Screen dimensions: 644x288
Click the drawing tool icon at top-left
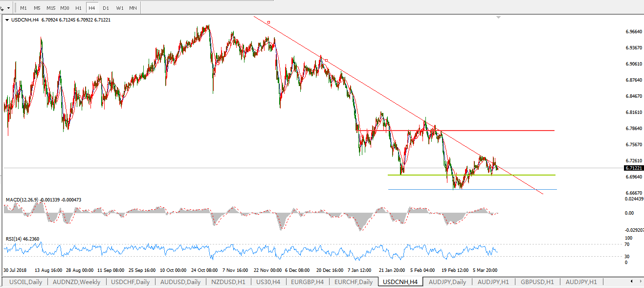(x=2, y=8)
